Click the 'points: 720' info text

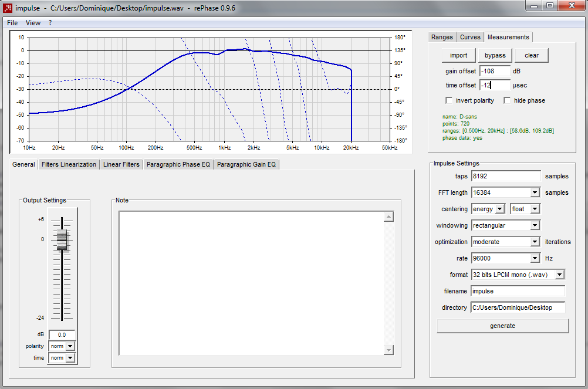[455, 124]
